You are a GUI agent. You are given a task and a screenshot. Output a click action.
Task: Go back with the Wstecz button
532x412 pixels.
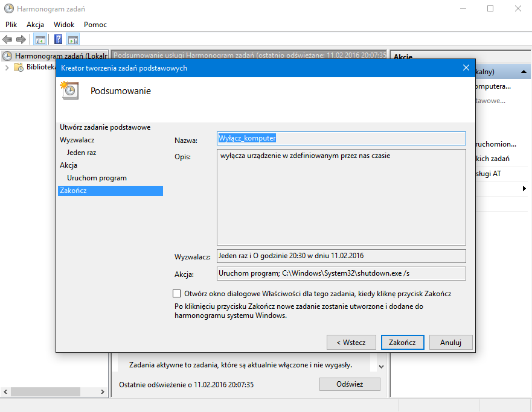pyautogui.click(x=351, y=342)
